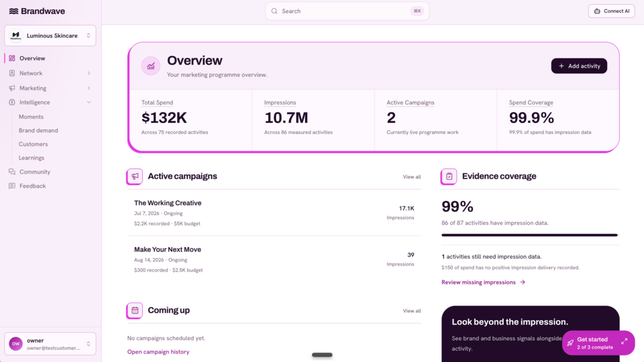Screen dimensions: 644x362
Task: Click the Spend Coverage label
Action: pyautogui.click(x=531, y=103)
